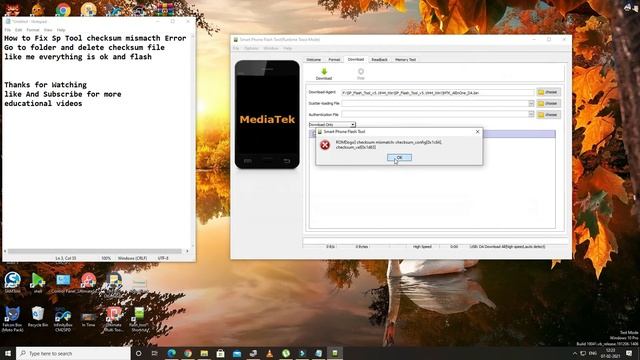Open the Options menu in Flash Tool
The height and width of the screenshot is (360, 640).
click(x=251, y=48)
